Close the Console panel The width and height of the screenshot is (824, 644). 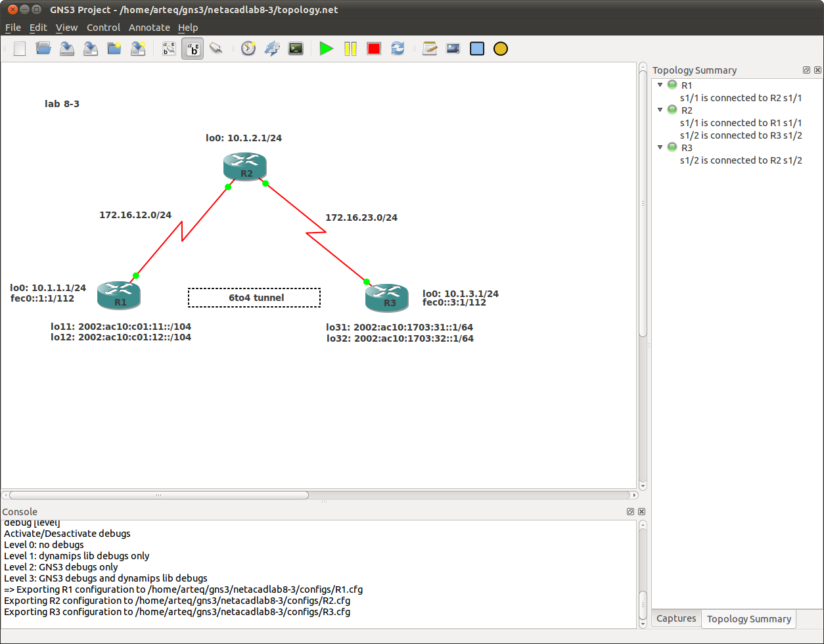click(641, 511)
